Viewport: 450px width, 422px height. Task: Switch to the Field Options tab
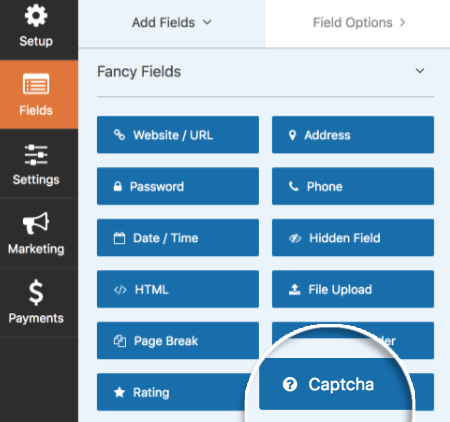pos(358,23)
